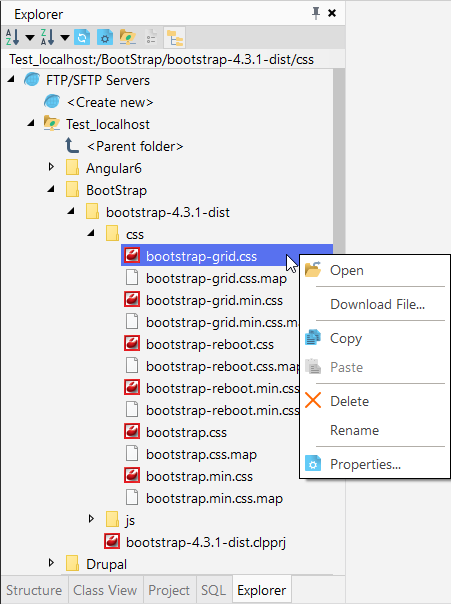Select bootstrap.min.css file name
The width and height of the screenshot is (451, 604).
(x=200, y=476)
